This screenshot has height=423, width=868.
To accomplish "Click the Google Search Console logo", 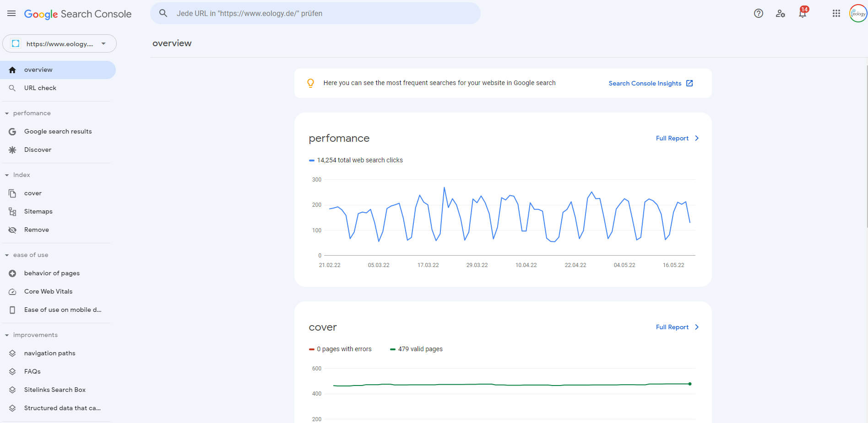I will [x=78, y=14].
